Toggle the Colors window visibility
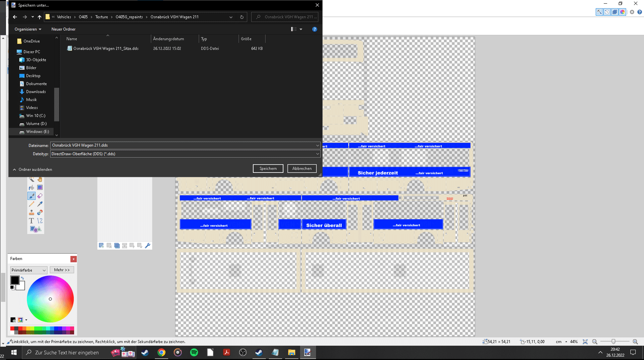 [622, 12]
